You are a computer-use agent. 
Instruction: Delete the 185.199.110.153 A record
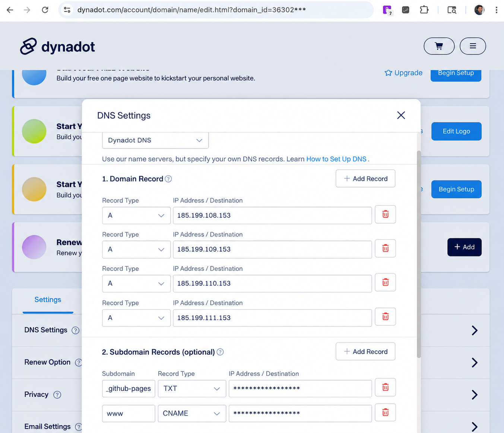[385, 283]
